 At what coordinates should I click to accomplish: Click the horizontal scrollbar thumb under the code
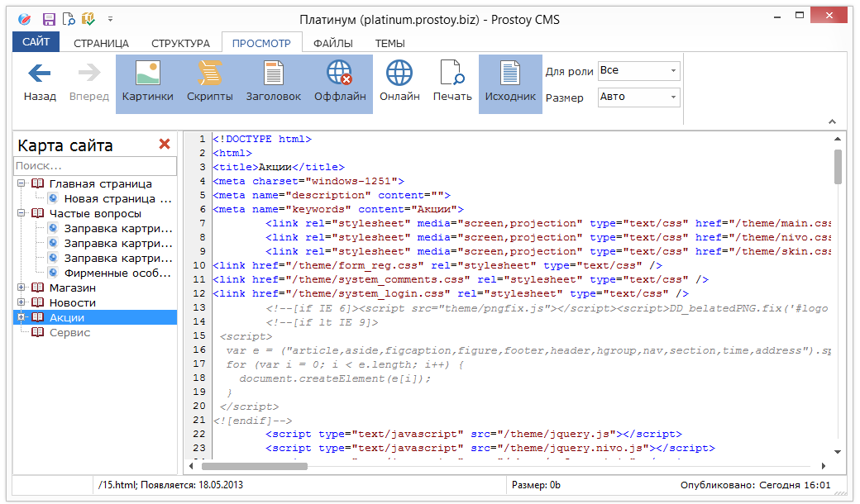click(255, 466)
